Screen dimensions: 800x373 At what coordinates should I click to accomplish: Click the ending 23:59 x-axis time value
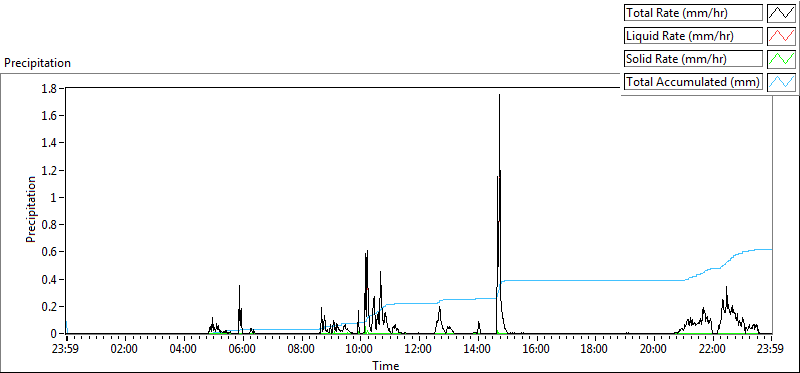point(771,350)
